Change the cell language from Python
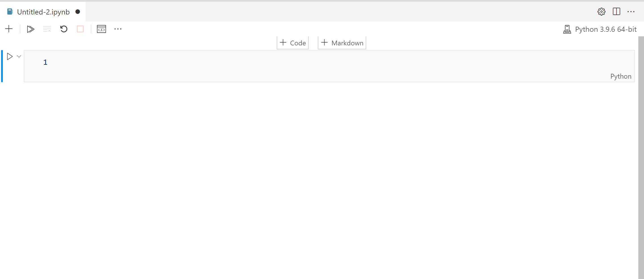Screen dimensions: 644x279 (x=620, y=76)
